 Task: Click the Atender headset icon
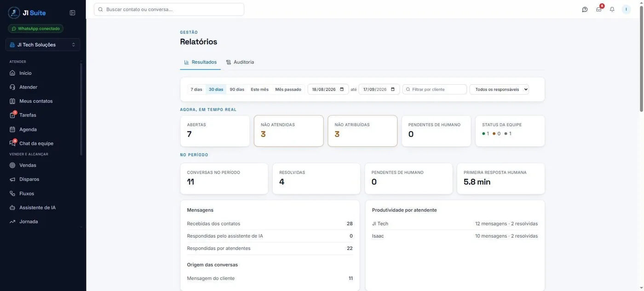(x=12, y=87)
